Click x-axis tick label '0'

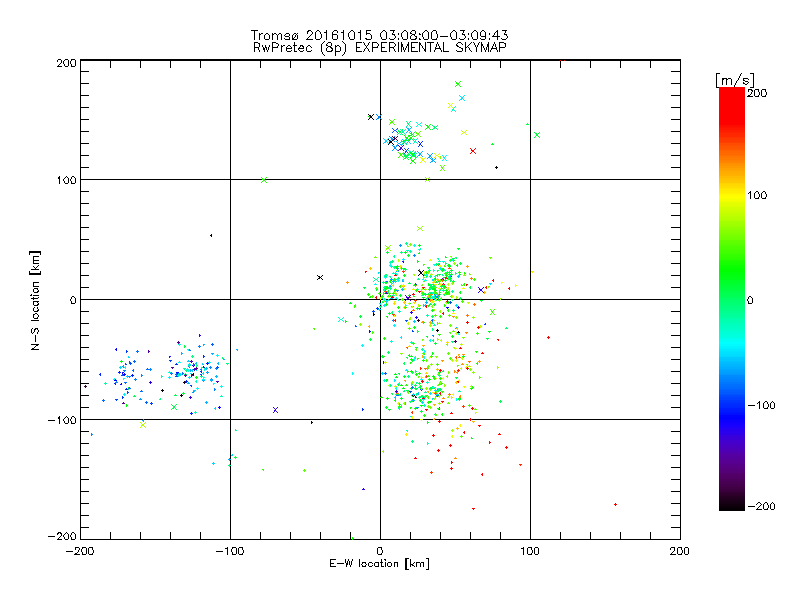point(380,551)
